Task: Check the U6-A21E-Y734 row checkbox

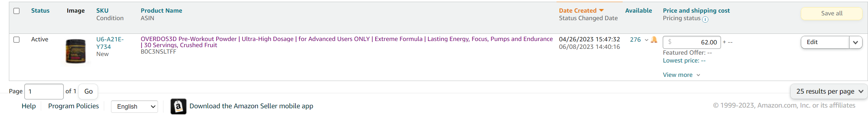Action: [x=16, y=40]
